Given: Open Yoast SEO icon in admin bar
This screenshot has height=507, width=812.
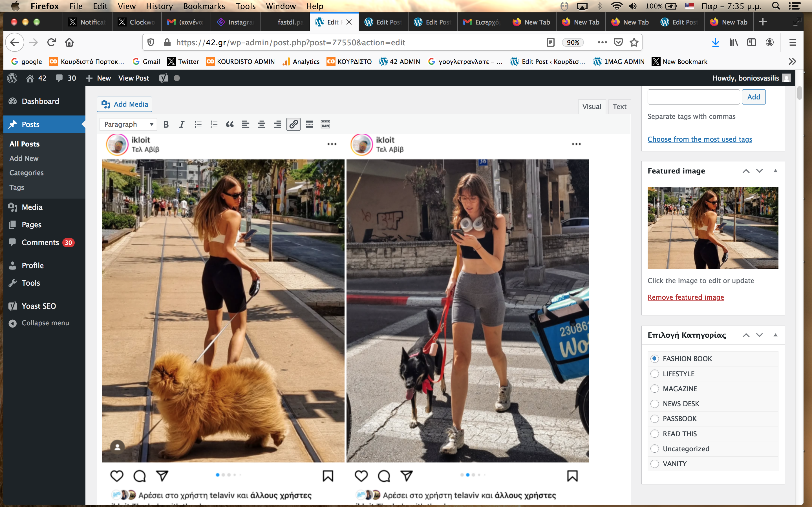Looking at the screenshot, I should click(164, 78).
